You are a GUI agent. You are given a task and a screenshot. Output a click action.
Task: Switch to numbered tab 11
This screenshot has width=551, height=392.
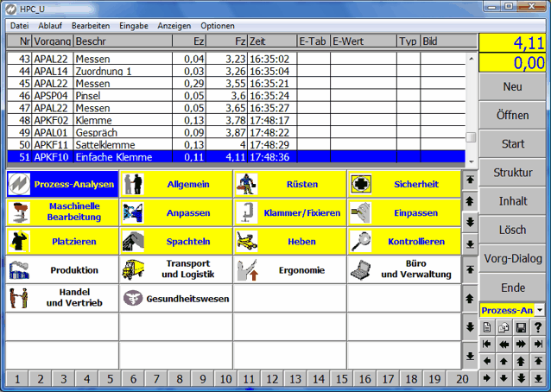248,378
